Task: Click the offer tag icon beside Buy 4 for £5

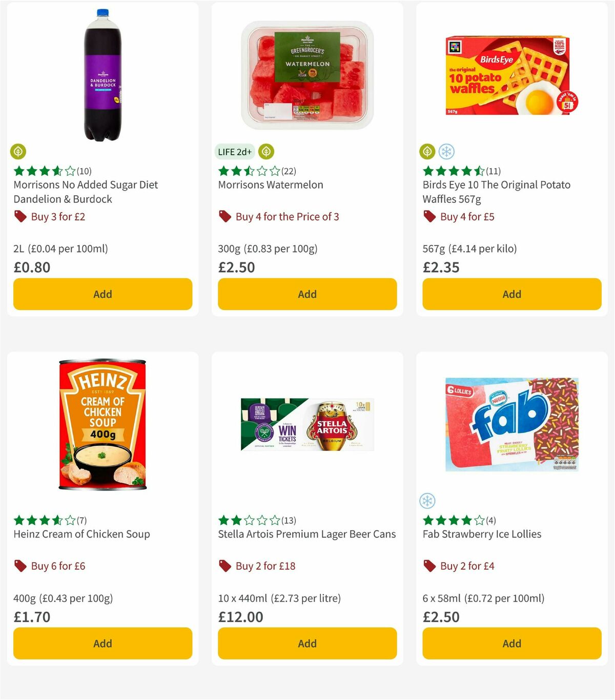Action: pyautogui.click(x=429, y=217)
